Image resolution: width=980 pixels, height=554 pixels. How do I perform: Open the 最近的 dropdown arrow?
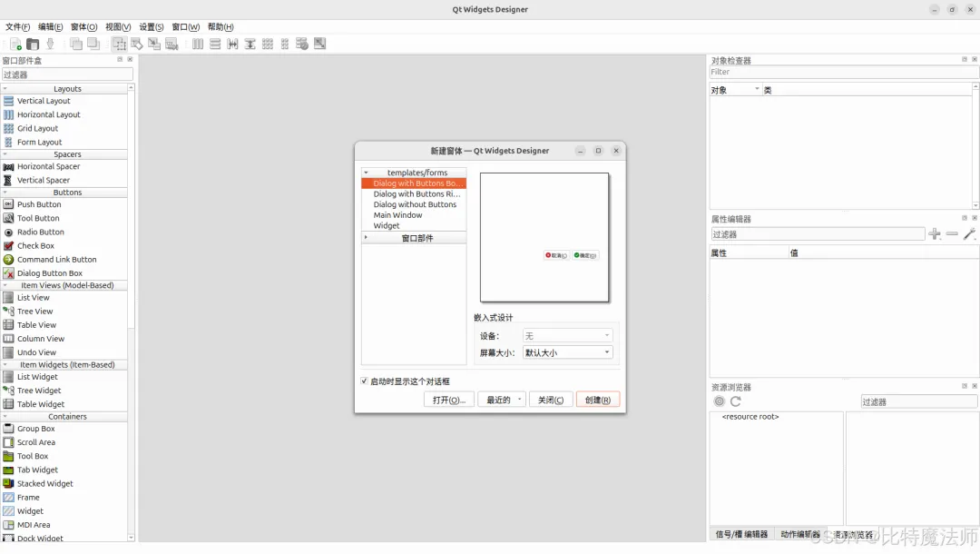pos(519,401)
